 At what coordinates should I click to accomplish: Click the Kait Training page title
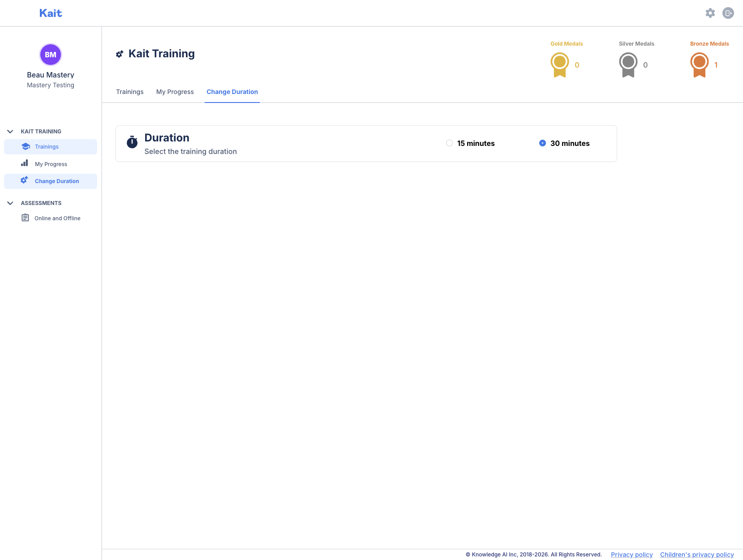(162, 54)
